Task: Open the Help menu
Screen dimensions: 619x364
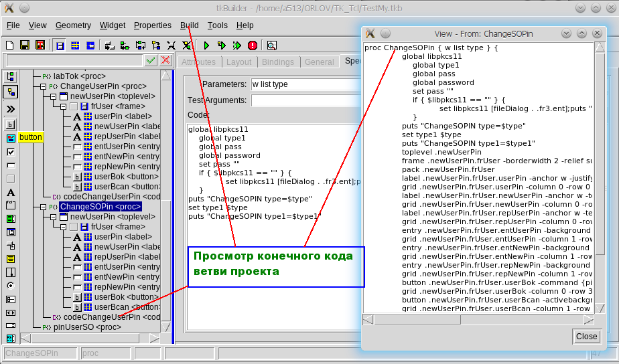Action: point(245,25)
